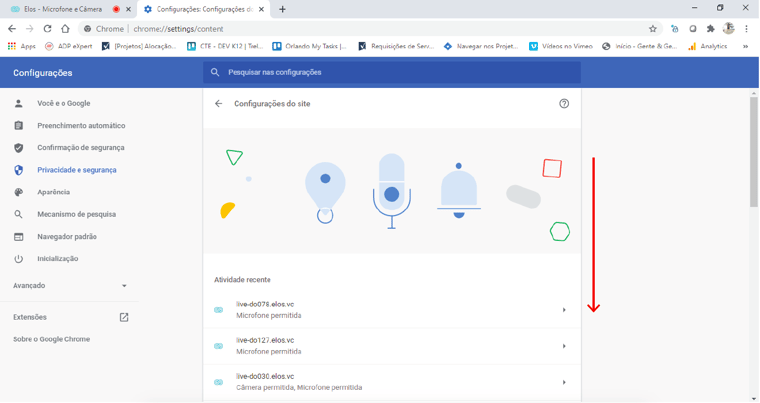Close the Configurações tab
Screen dimensions: 760x403
(x=262, y=9)
